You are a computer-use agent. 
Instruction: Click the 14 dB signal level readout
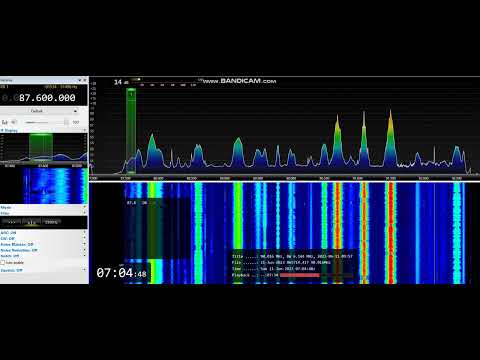pos(121,82)
